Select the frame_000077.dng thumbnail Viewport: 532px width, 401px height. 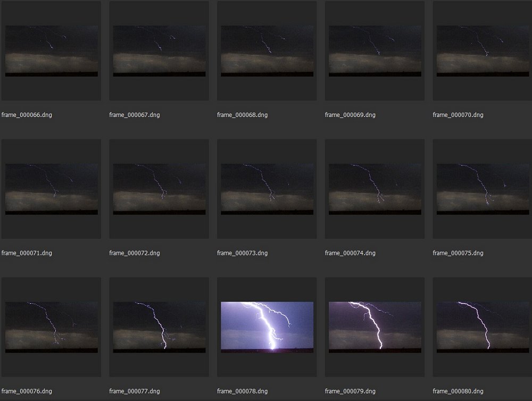point(160,328)
